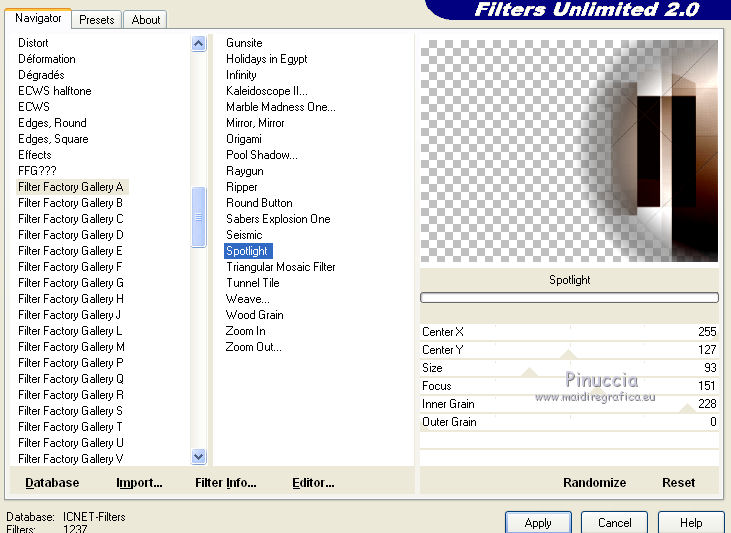Choose the Ripper filter
The height and width of the screenshot is (533, 731).
tap(241, 187)
